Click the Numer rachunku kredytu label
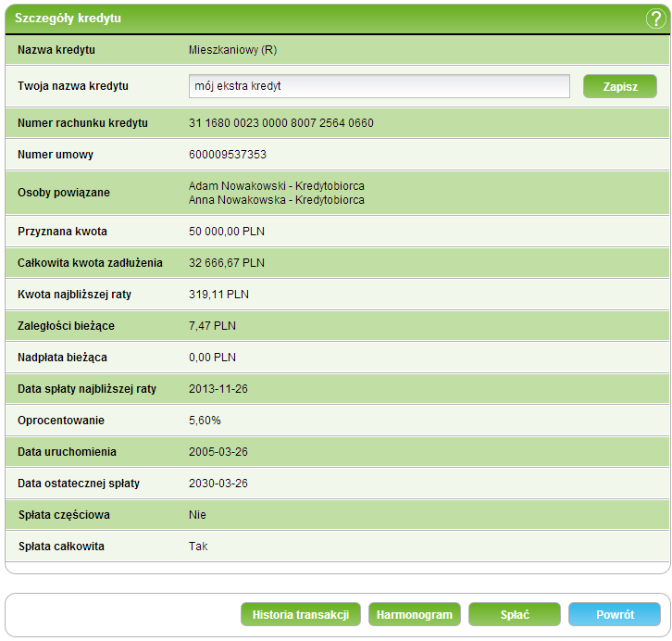This screenshot has height=641, width=672. [x=82, y=123]
